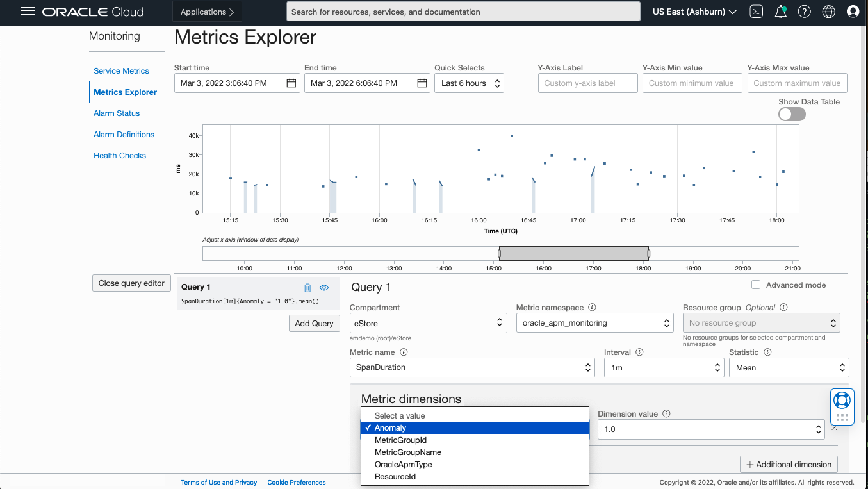Open the Statistic dropdown showing Mean
The width and height of the screenshot is (868, 489).
(789, 367)
